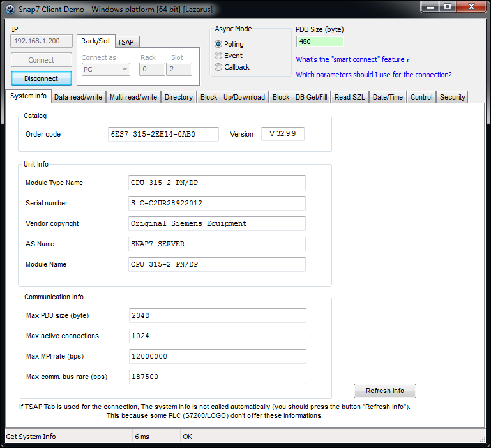Open the Connect as PG dropdown
The image size is (491, 448).
(x=106, y=69)
